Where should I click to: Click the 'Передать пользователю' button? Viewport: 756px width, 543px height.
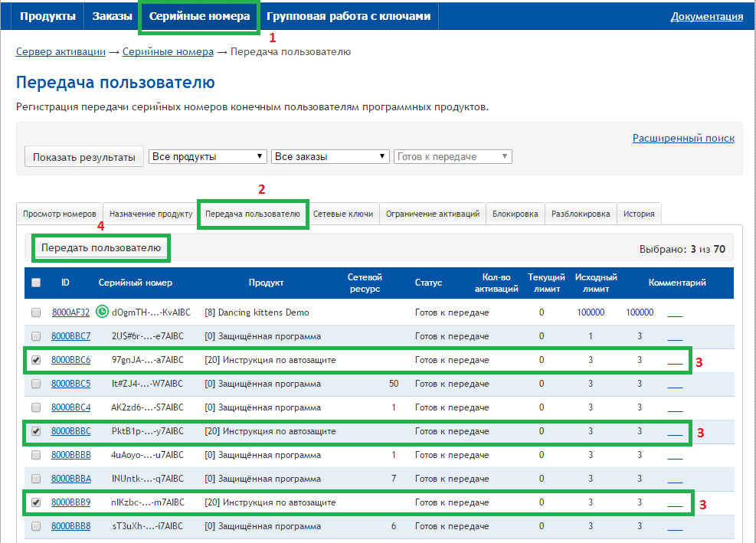point(101,248)
